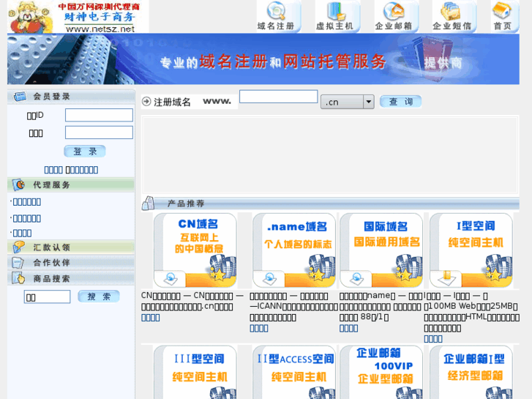This screenshot has width=532, height=399.
Task: Click the 会员登录 panel header icon
Action: [x=20, y=97]
